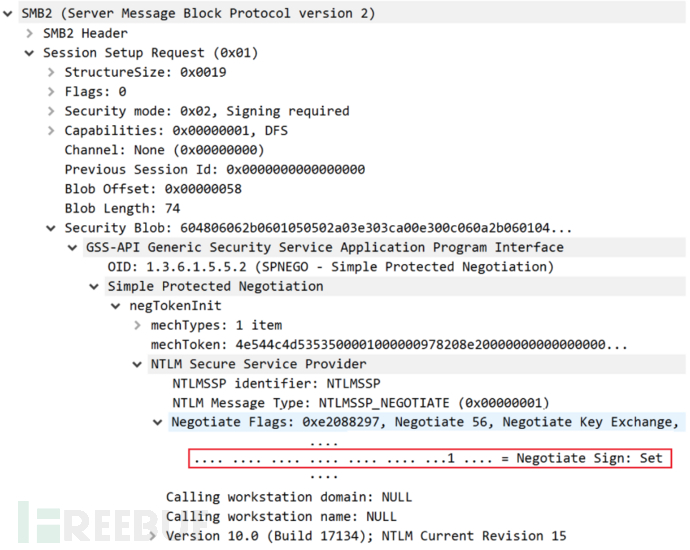Collapse the Negotiate Flags node arrow
Image resolution: width=690 pixels, height=550 pixels.
[x=158, y=423]
